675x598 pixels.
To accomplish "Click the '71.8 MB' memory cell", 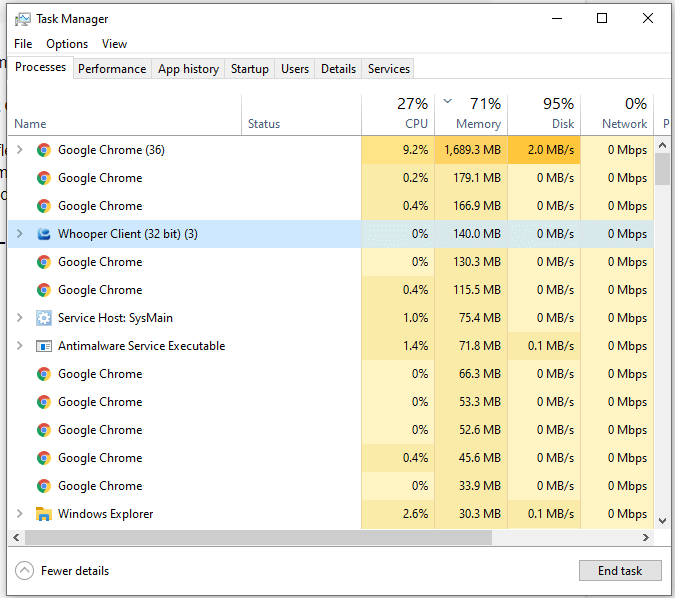I will click(471, 346).
